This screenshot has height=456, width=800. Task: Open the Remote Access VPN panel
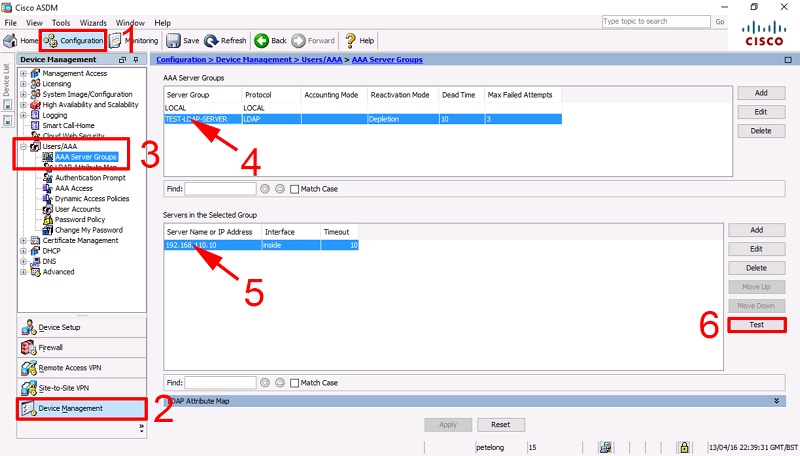(82, 368)
